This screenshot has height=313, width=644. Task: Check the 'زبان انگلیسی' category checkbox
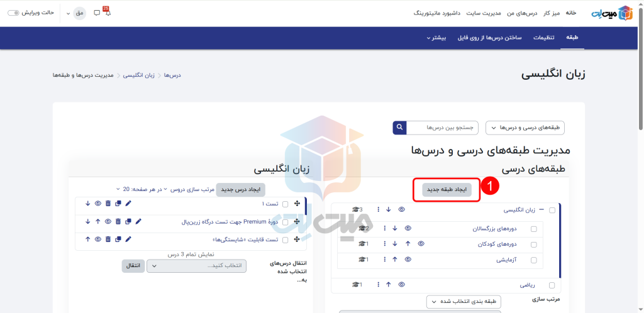tap(552, 210)
